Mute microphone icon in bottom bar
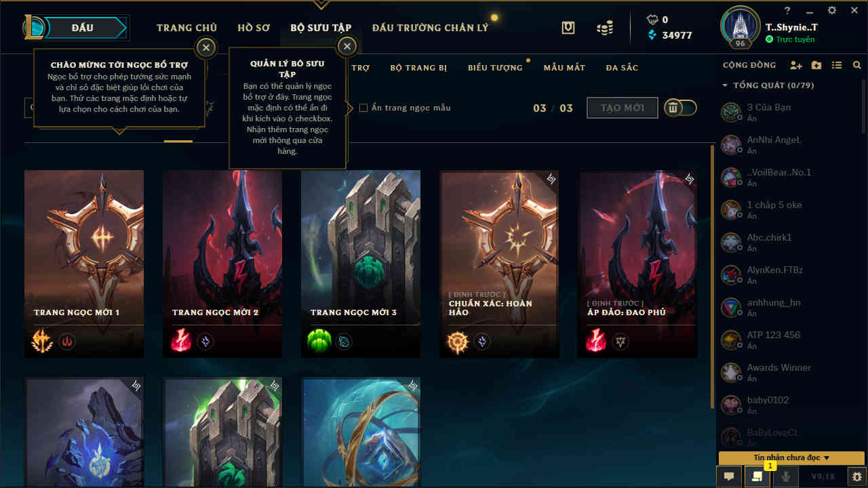The width and height of the screenshot is (868, 488). (786, 476)
